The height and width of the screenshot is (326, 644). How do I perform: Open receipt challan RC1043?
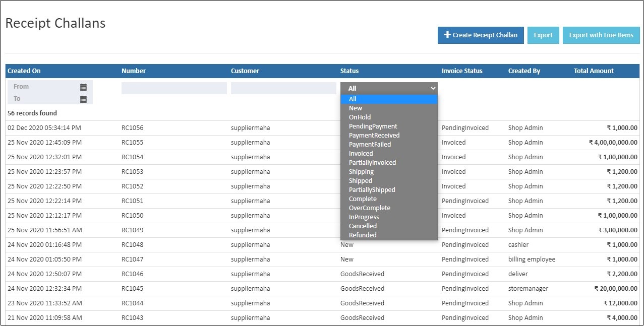(x=133, y=318)
